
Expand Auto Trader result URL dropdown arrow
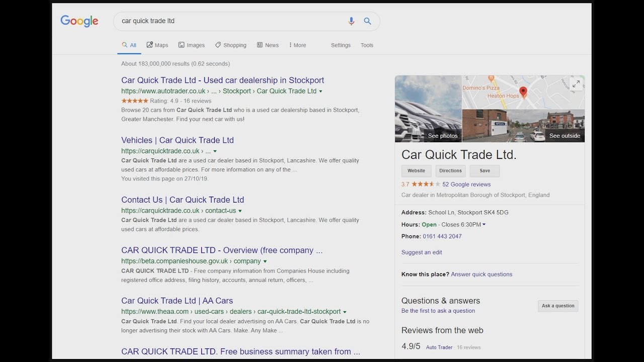321,92
